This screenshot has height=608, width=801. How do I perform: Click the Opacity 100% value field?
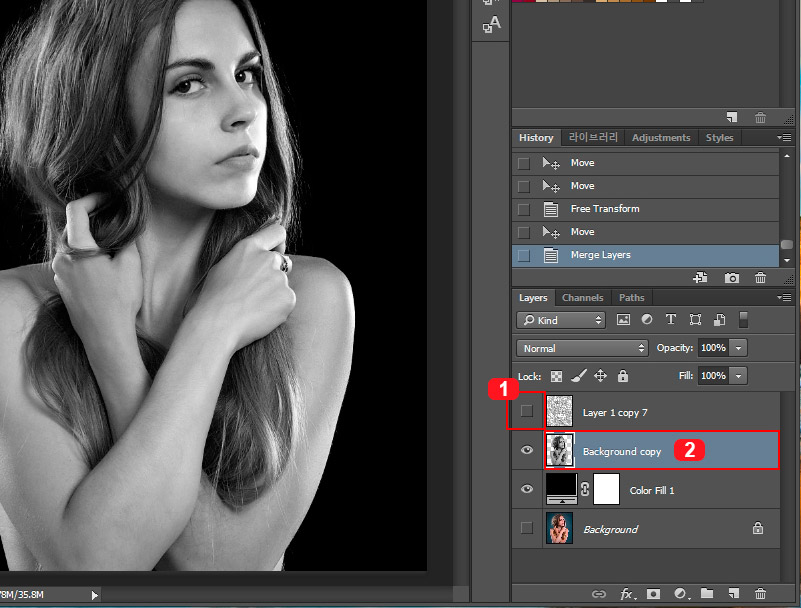click(713, 348)
